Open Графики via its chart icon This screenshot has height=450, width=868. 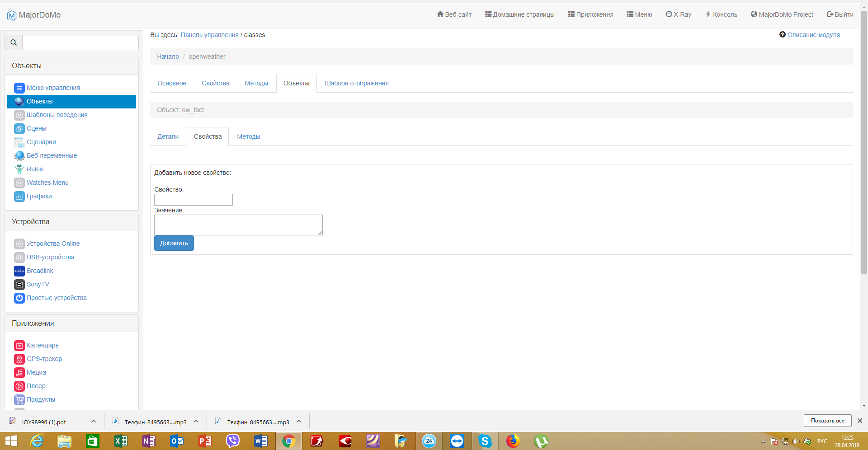pos(19,197)
